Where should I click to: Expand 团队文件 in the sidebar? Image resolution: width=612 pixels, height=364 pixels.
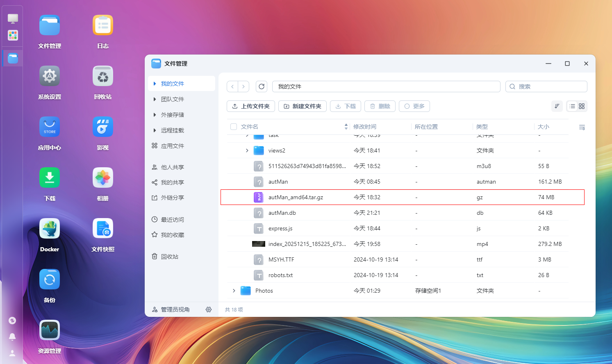coord(155,99)
